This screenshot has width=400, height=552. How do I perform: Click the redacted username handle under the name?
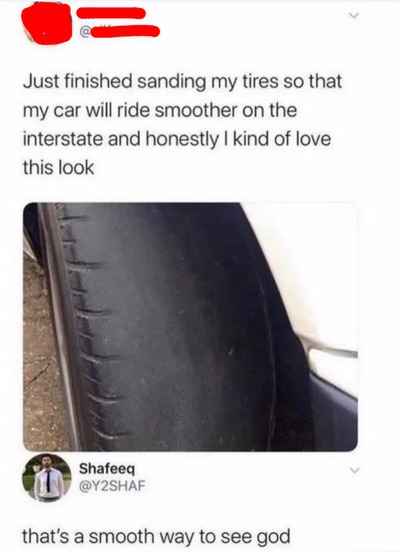coord(125,32)
